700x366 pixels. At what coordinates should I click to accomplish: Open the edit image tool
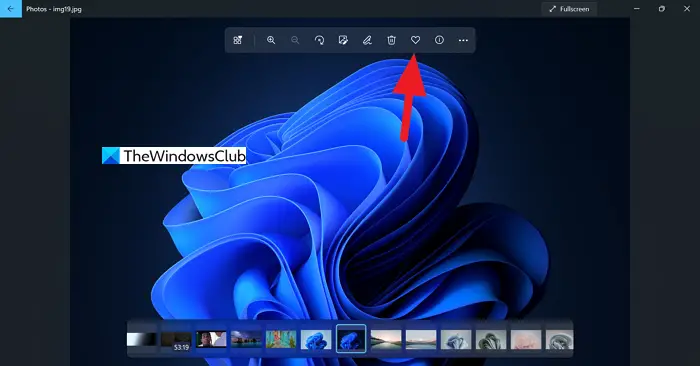tap(343, 40)
